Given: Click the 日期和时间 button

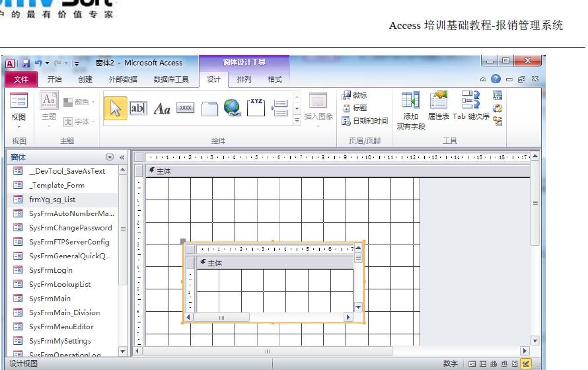Looking at the screenshot, I should (365, 121).
